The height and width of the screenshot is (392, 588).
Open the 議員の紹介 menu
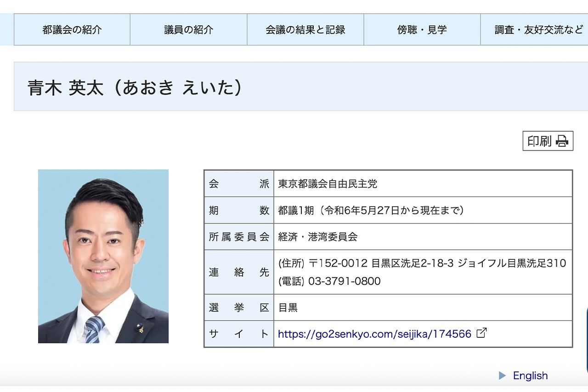(x=189, y=30)
